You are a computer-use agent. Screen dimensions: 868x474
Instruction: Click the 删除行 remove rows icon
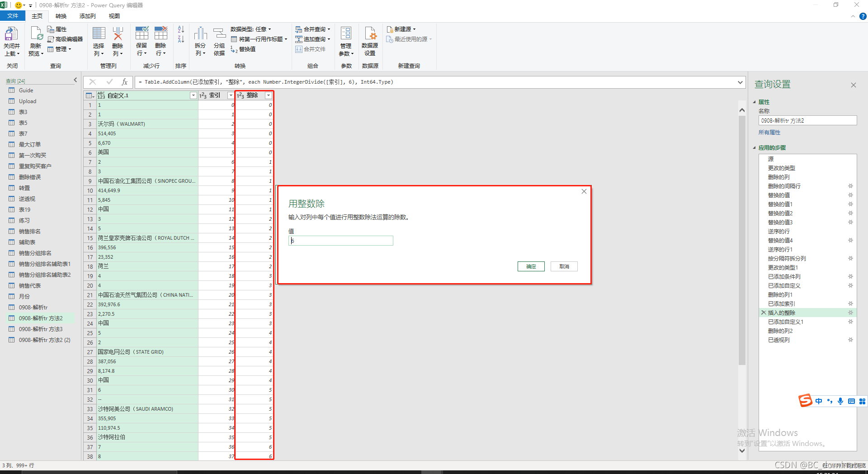160,34
